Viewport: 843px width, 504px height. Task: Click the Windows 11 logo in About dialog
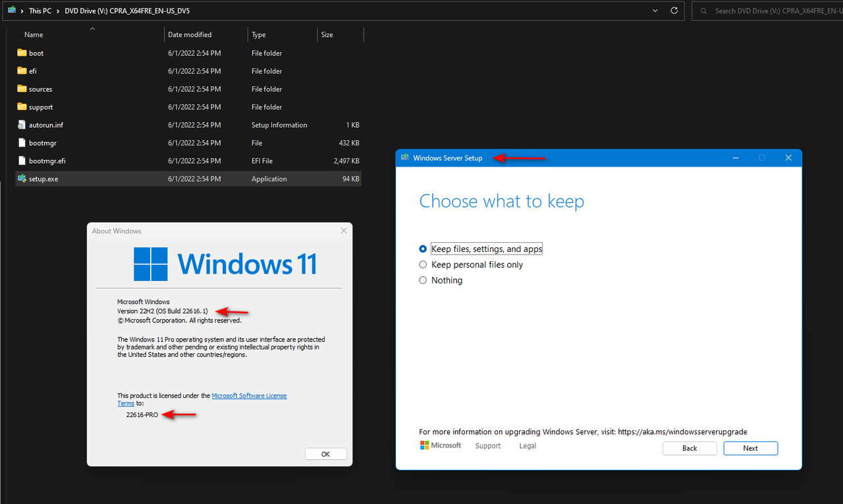tap(225, 264)
